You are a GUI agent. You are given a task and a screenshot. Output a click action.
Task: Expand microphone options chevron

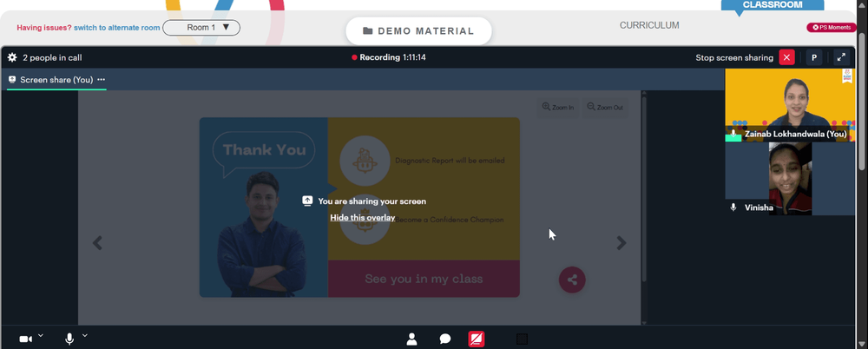click(x=85, y=335)
